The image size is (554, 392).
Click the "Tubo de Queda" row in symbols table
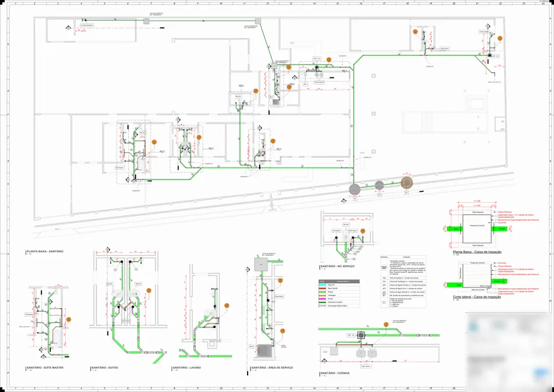coord(403,278)
